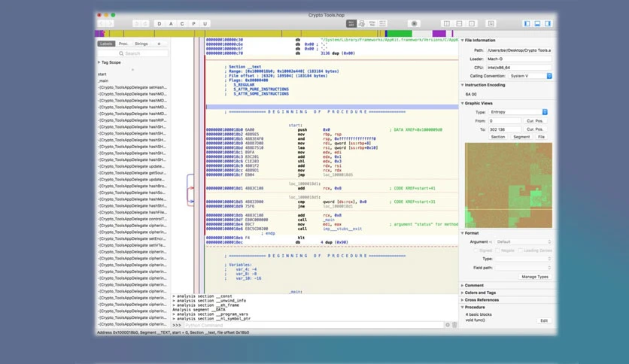Viewport: 629px width, 364px height.
Task: Select the hashRIP... label entry
Action: pyautogui.click(x=132, y=120)
